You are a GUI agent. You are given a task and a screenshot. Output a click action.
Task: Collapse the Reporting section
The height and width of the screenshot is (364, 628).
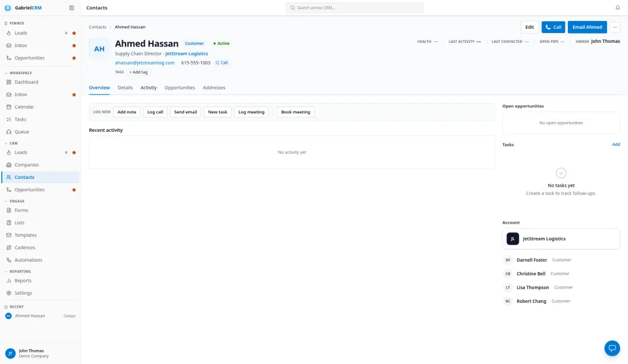6,271
